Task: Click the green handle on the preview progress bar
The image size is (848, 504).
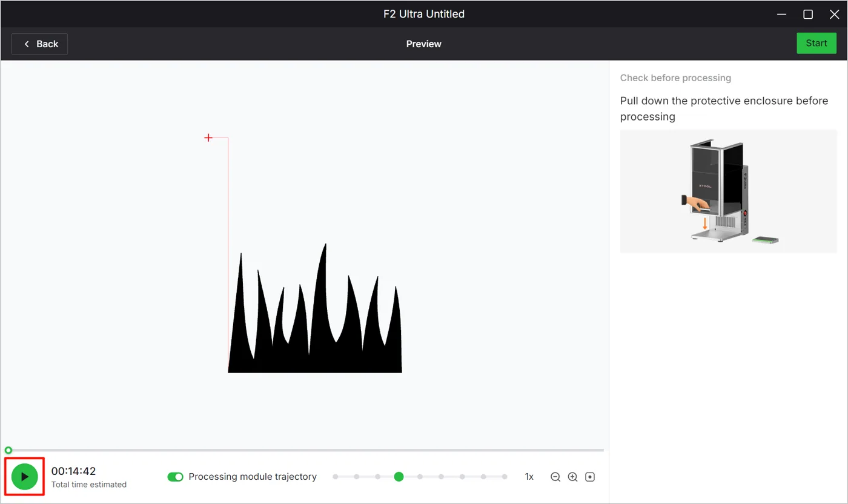Action: (x=8, y=450)
